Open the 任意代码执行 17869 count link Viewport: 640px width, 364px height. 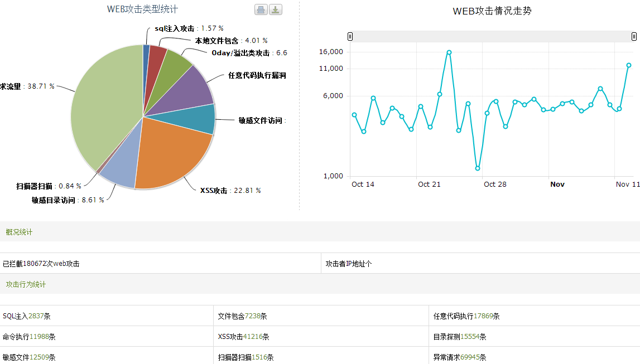tap(483, 316)
